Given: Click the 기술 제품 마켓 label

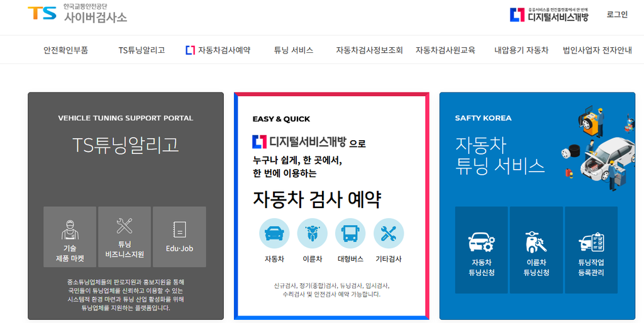Looking at the screenshot, I should pos(70,253).
